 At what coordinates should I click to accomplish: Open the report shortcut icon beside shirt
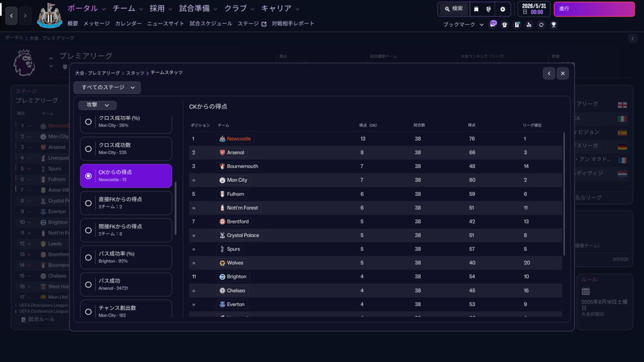[x=517, y=25]
